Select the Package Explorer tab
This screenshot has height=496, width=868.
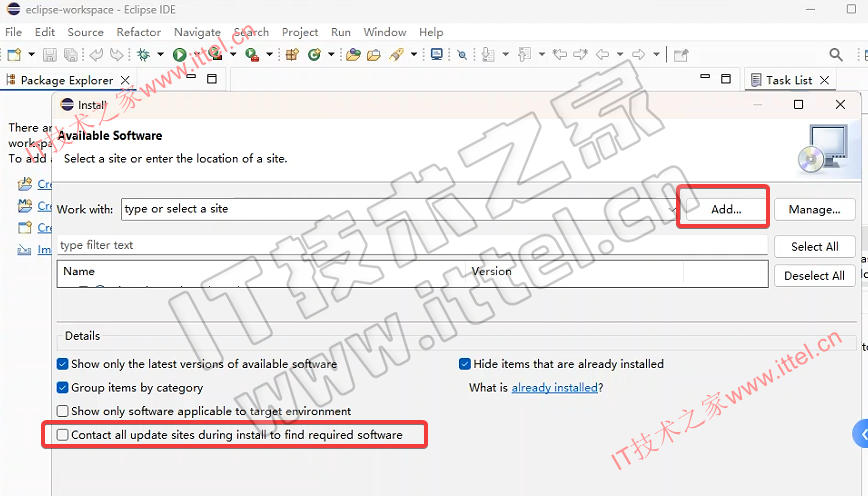[66, 80]
